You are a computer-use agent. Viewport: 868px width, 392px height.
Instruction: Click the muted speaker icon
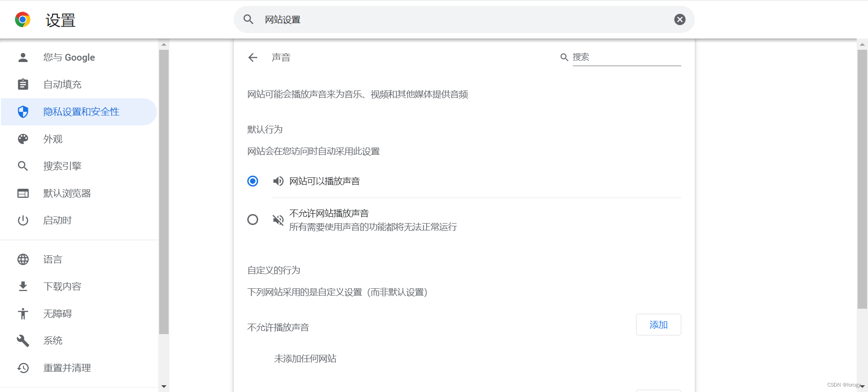point(278,220)
